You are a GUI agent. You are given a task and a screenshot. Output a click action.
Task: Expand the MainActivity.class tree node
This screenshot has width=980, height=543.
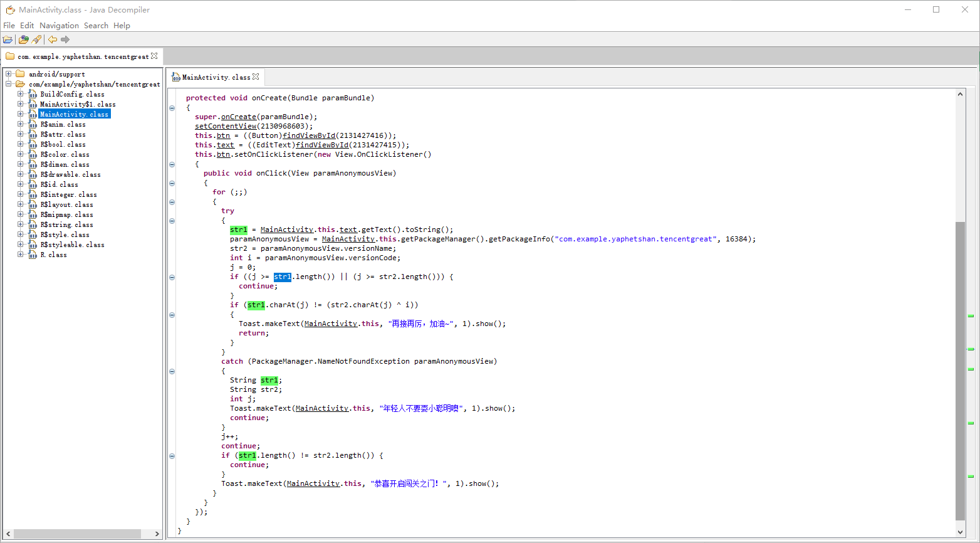pos(20,114)
